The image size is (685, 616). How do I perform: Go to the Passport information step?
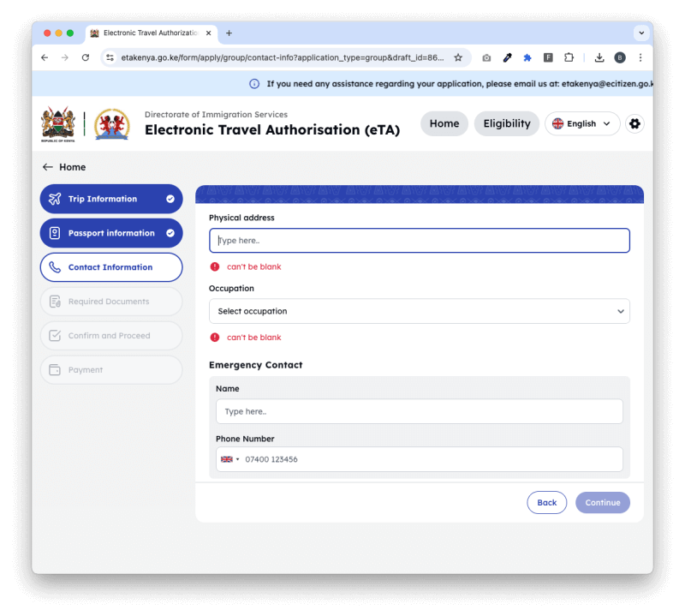click(x=111, y=233)
